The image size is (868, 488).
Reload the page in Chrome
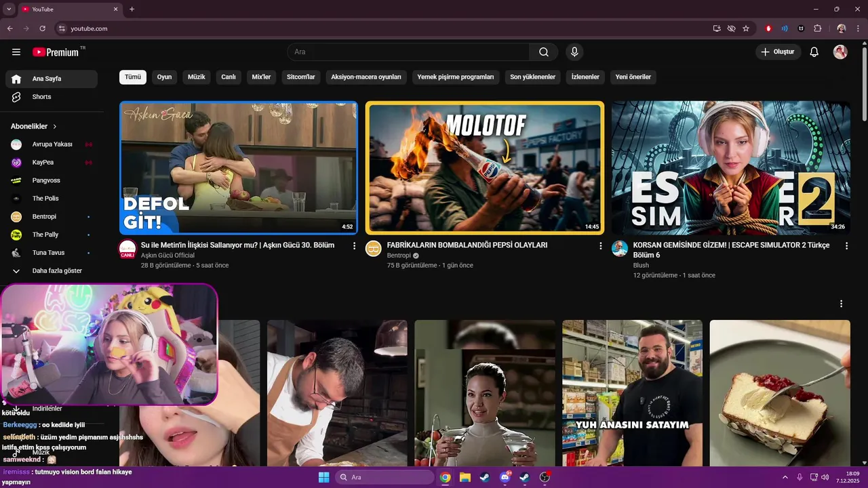click(x=42, y=28)
